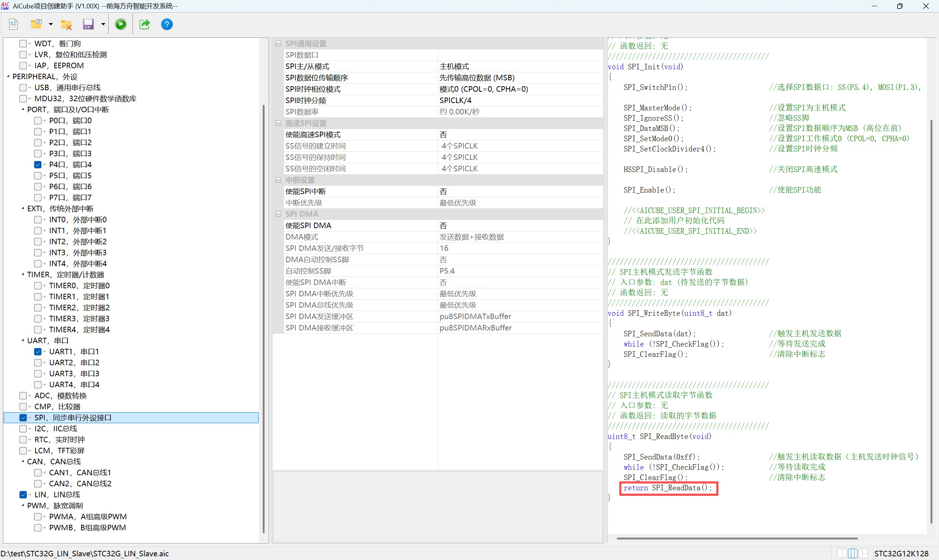The width and height of the screenshot is (939, 560).
Task: Select PWMA, A组高级PWM tree item
Action: click(x=88, y=517)
